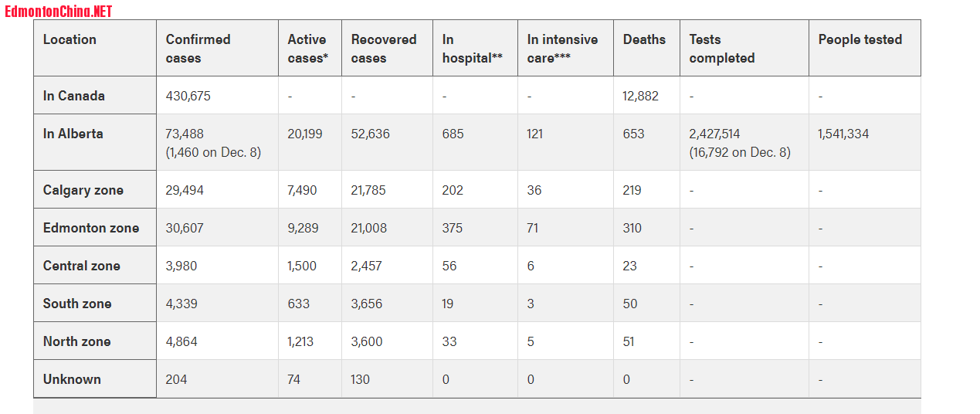Image resolution: width=980 pixels, height=414 pixels.
Task: Click the "Location" column header
Action: pos(95,48)
